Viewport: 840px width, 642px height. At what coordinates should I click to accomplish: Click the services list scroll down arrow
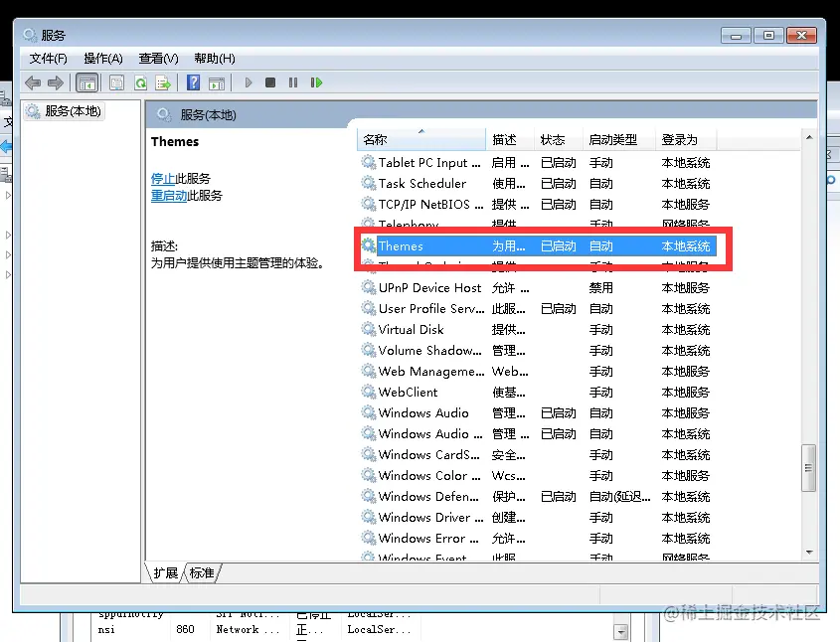(809, 552)
